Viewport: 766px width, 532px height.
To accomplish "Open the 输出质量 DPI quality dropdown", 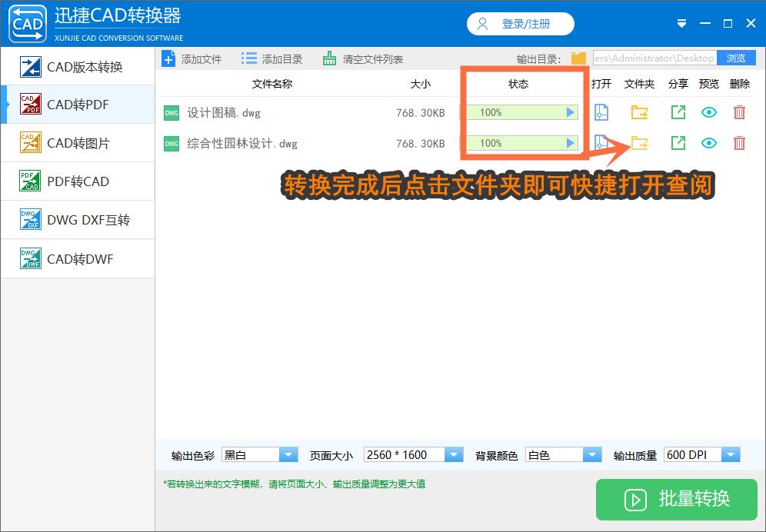I will click(731, 454).
